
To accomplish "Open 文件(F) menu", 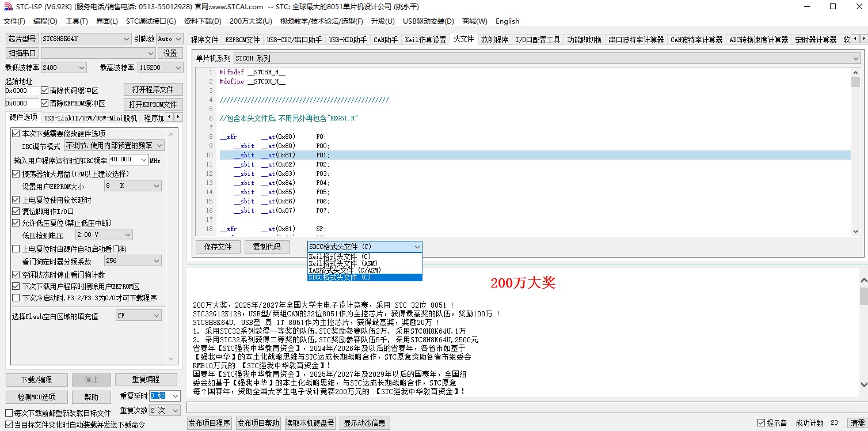I will pyautogui.click(x=14, y=21).
